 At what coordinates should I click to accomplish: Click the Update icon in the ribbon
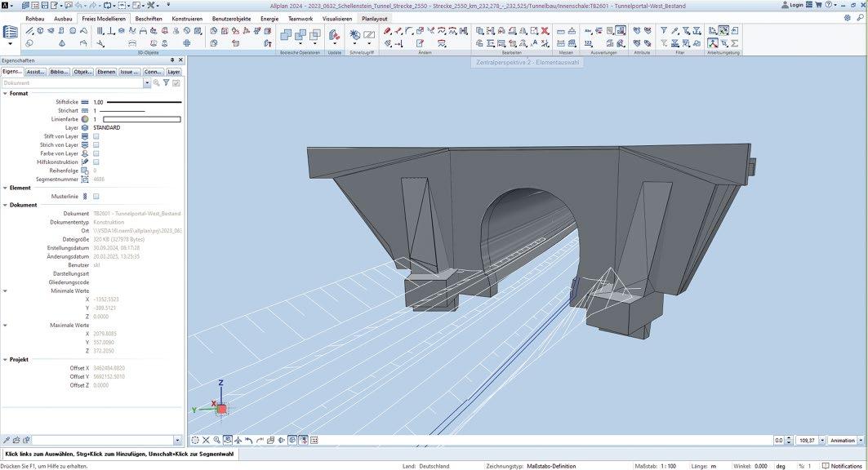point(334,35)
